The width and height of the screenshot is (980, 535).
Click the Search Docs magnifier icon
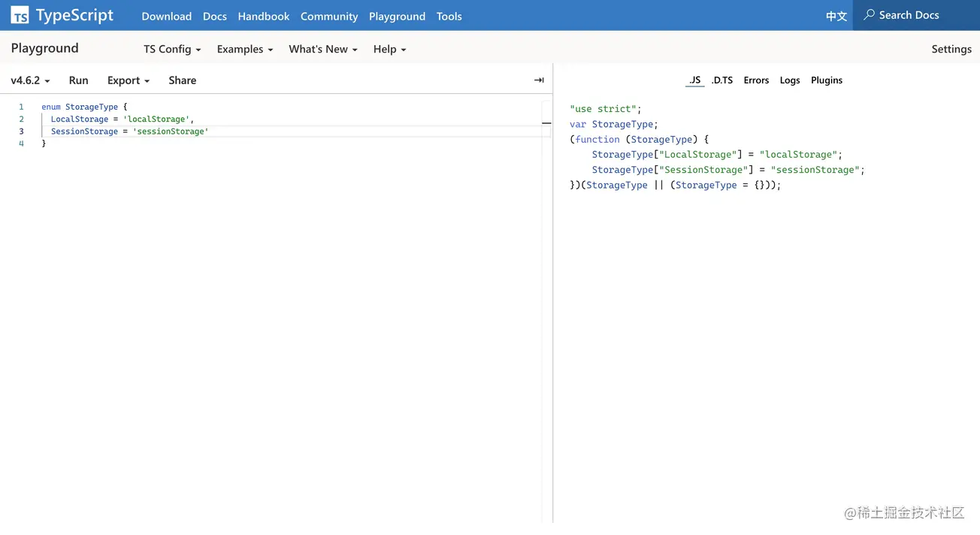[x=869, y=15]
